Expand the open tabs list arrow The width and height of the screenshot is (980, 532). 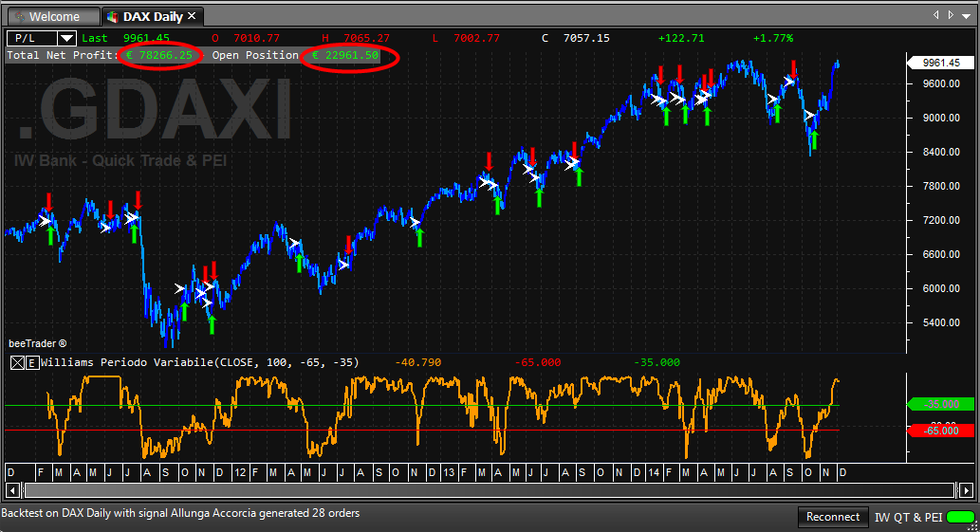click(x=967, y=15)
